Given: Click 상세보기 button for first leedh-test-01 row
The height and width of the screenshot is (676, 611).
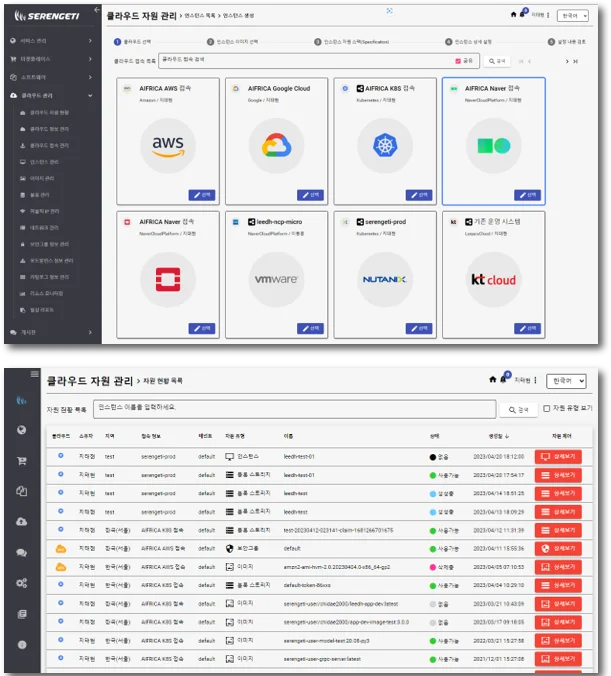Looking at the screenshot, I should (557, 456).
